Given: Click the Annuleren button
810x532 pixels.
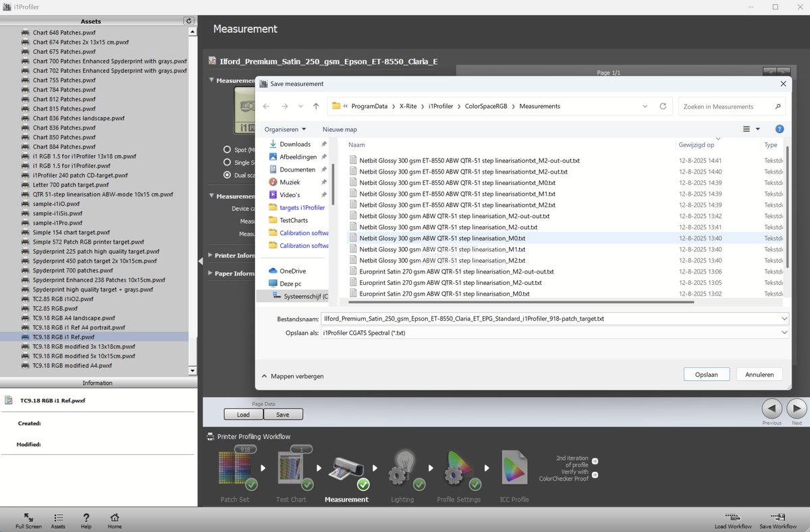Looking at the screenshot, I should pos(759,374).
